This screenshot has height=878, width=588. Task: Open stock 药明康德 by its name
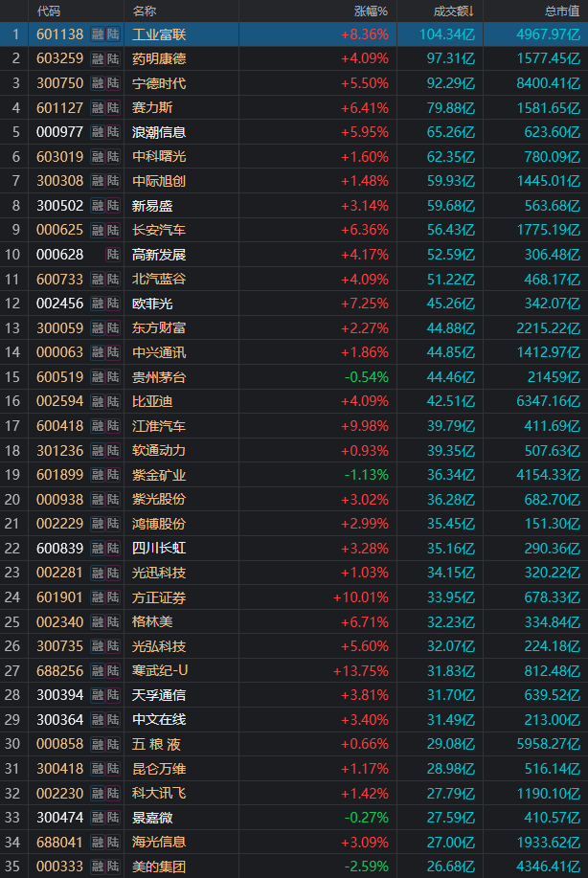[x=159, y=59]
